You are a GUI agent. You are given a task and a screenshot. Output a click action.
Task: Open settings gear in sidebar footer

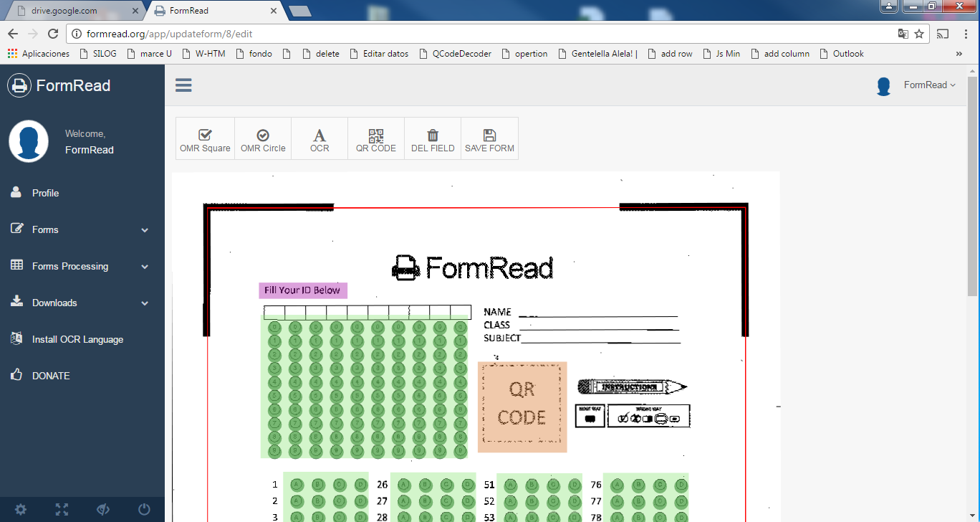(21, 510)
